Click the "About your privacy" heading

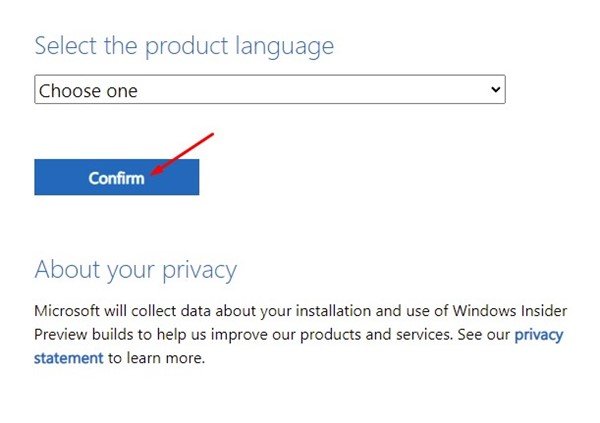pyautogui.click(x=135, y=270)
